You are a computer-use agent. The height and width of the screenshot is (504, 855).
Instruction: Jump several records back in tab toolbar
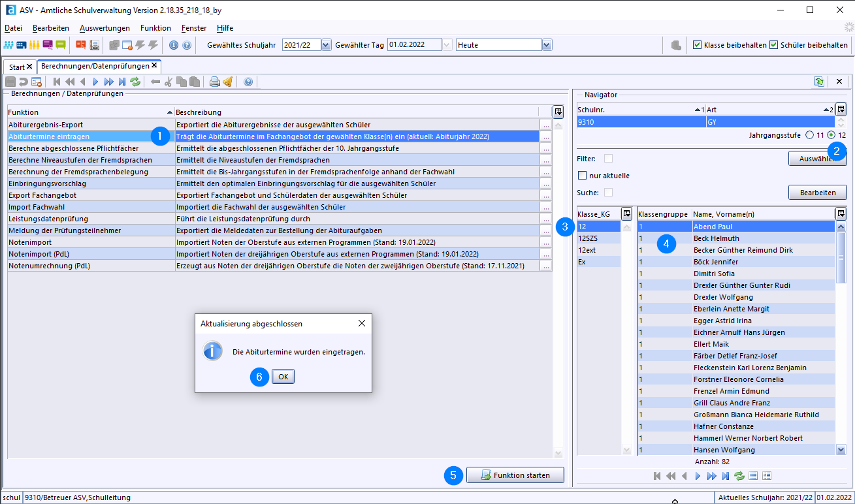tap(70, 82)
